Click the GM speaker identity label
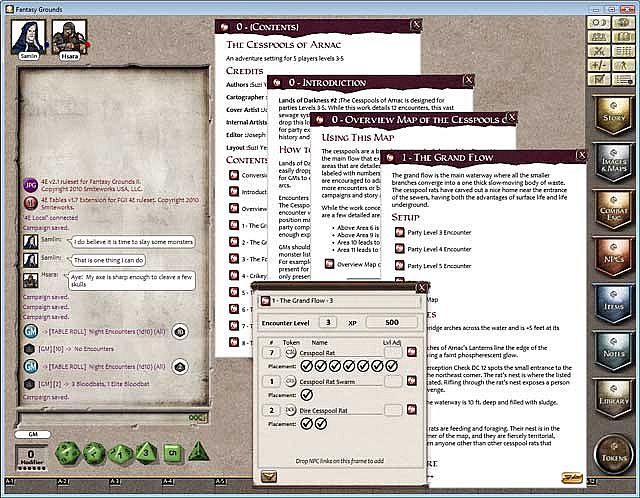This screenshot has height=498, width=640. (33, 434)
